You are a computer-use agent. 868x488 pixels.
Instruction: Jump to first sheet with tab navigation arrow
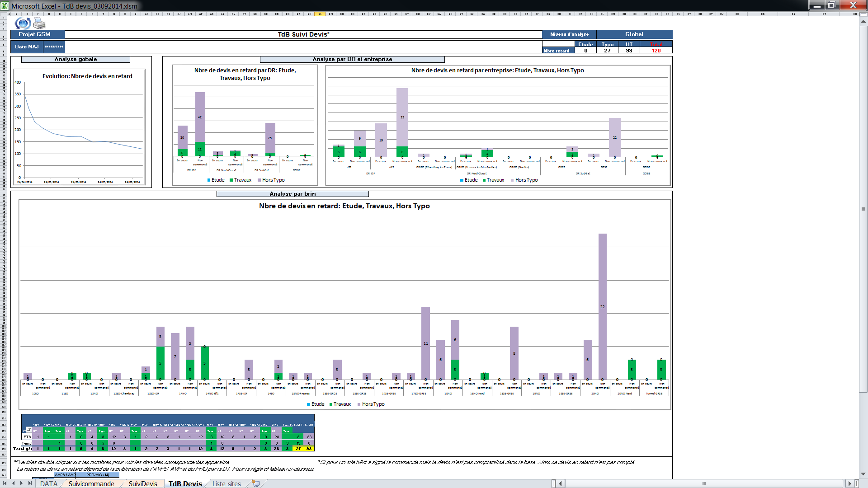[5, 483]
